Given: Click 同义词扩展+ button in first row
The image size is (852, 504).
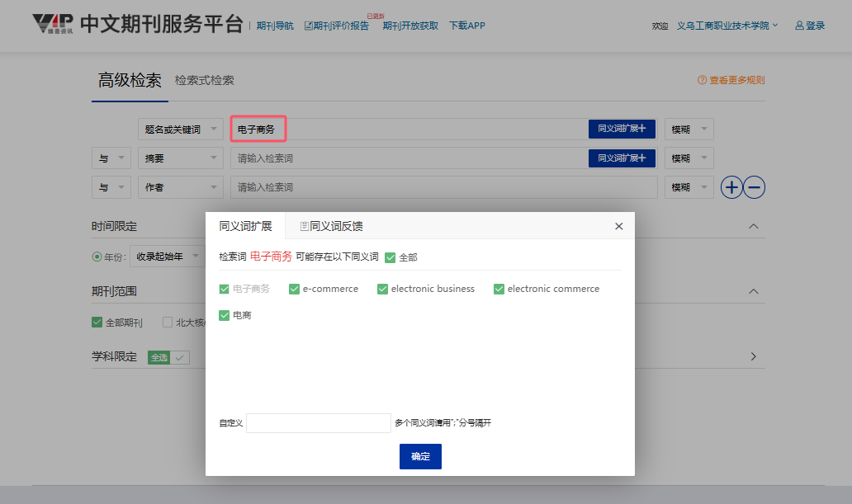Looking at the screenshot, I should (x=622, y=129).
